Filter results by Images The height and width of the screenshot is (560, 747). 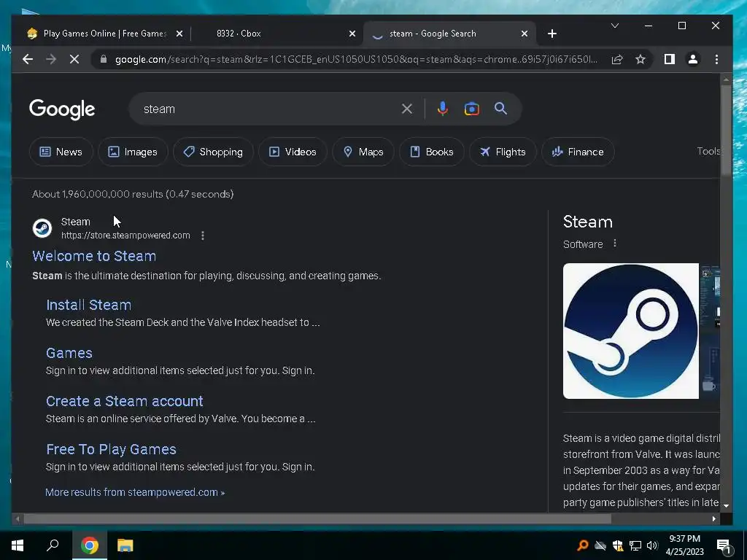click(x=133, y=152)
